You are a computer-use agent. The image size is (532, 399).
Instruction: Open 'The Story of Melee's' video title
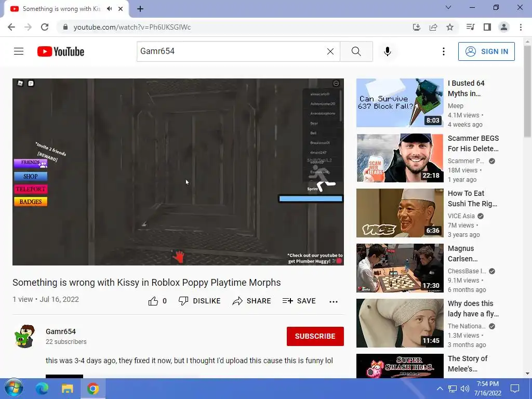(468, 364)
